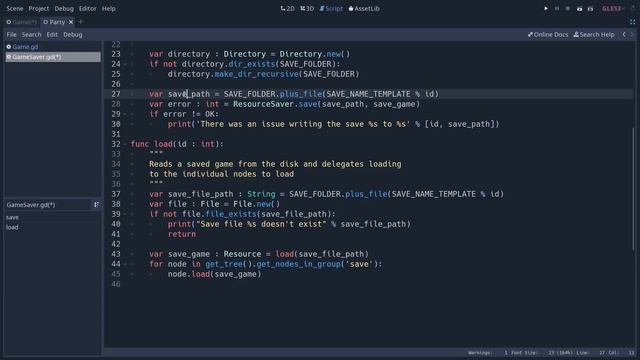Screen dimensions: 640x360
Task: Toggle alphabetical sorting of methods list
Action: (96, 205)
